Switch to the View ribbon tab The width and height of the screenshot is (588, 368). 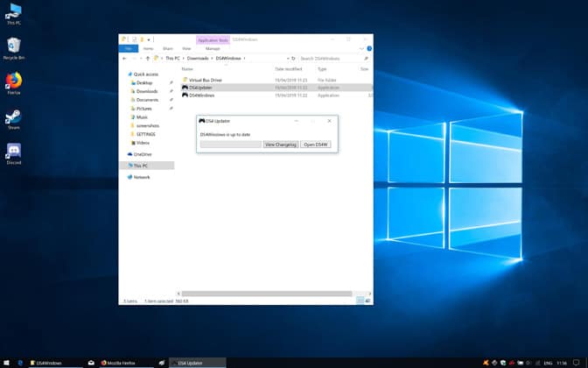coord(186,49)
